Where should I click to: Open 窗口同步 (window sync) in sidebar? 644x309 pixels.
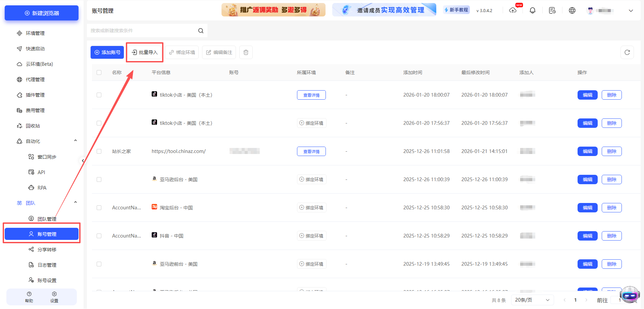[46, 157]
